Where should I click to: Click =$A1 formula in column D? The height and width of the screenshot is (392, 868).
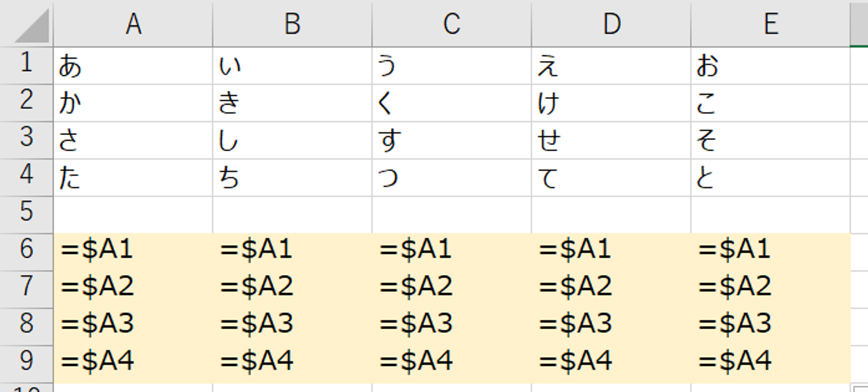point(611,253)
